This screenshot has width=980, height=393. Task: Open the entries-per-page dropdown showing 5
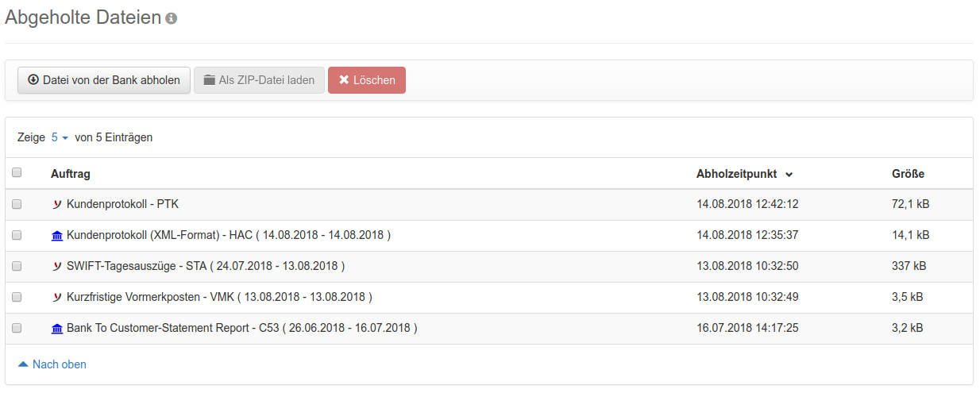60,137
